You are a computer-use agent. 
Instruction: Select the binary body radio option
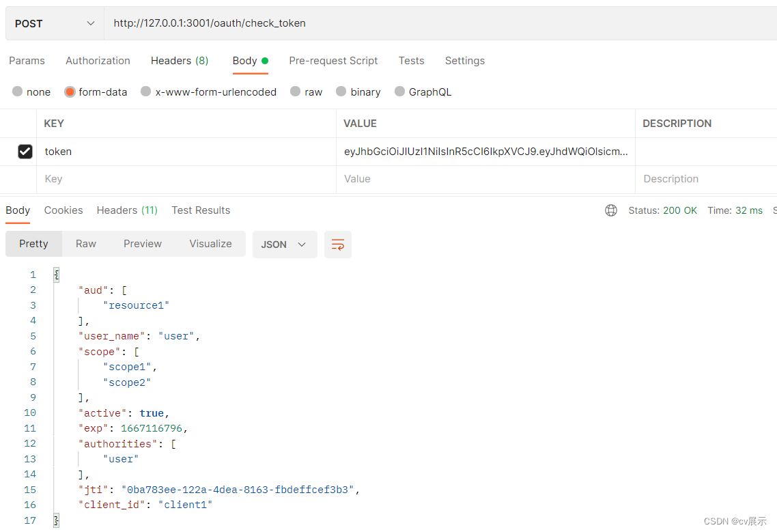coord(341,92)
